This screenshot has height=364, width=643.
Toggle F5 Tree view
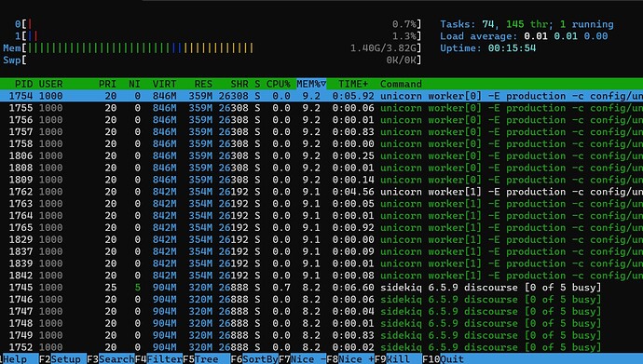tap(207, 359)
